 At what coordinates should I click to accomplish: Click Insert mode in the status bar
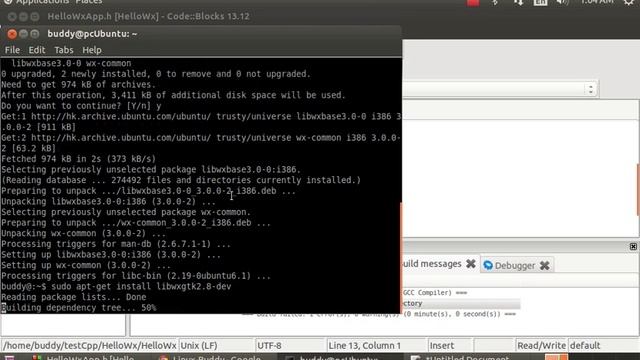(x=442, y=346)
